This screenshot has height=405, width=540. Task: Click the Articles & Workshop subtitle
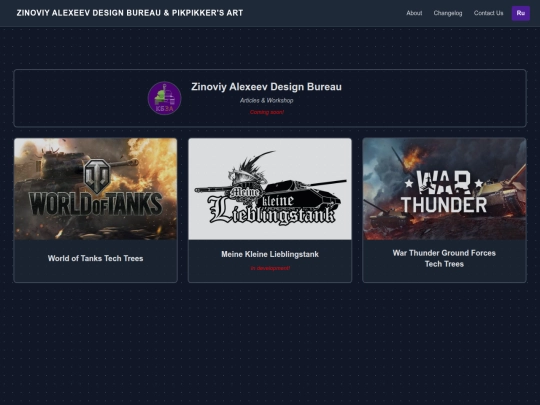pyautogui.click(x=267, y=101)
